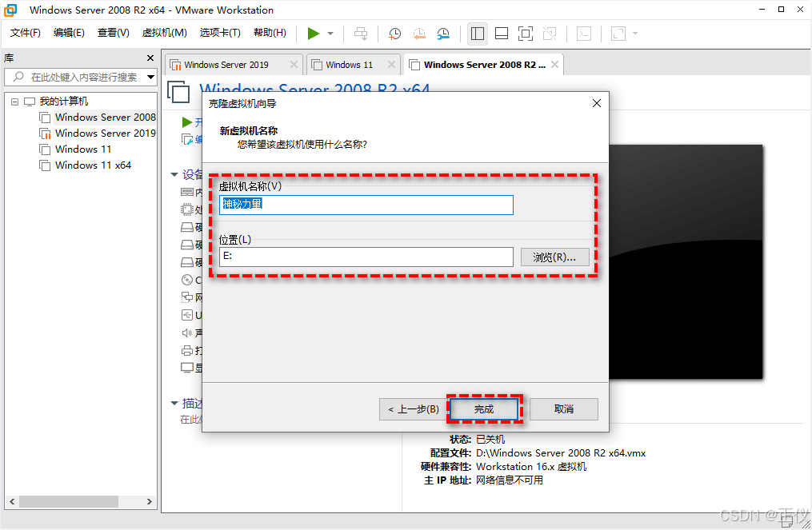Click the green Power On play icon
The image size is (812, 530).
tap(314, 34)
